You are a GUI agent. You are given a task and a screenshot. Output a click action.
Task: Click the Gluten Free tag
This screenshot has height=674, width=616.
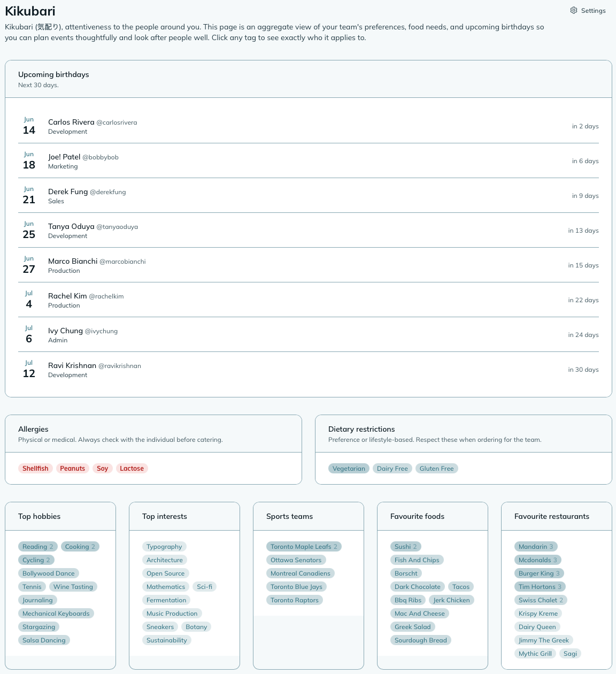[x=436, y=469]
